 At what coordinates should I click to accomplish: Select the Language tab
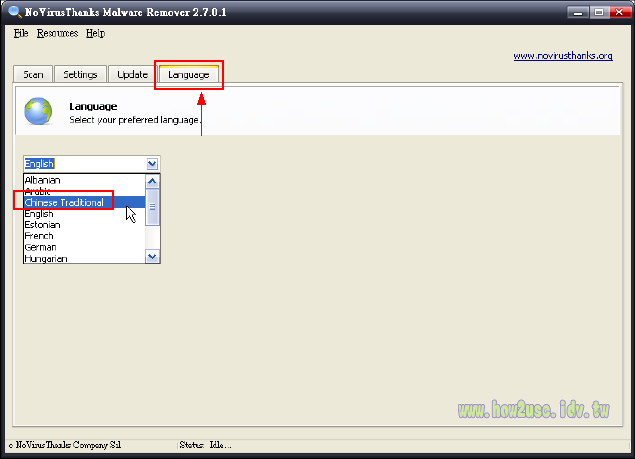click(x=188, y=75)
